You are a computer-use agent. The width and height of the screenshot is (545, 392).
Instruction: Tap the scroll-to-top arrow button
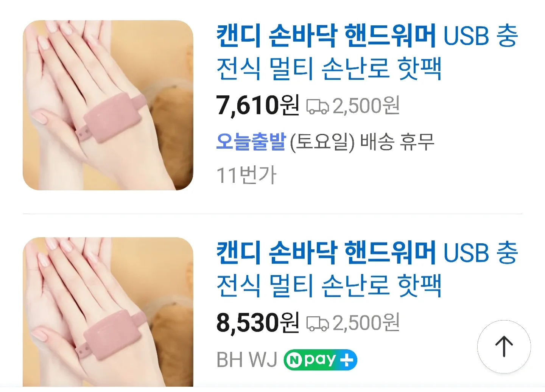pyautogui.click(x=504, y=347)
